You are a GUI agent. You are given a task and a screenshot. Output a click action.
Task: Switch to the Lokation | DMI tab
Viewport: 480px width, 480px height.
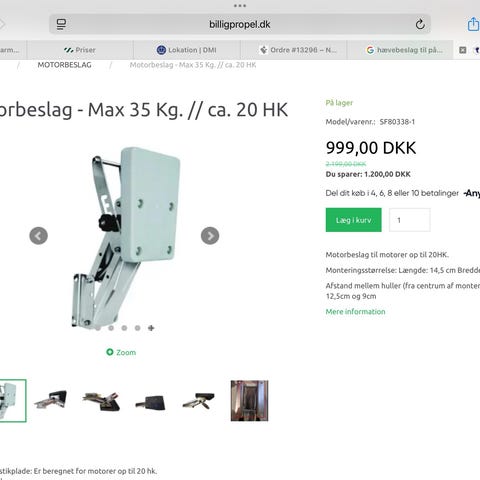[x=187, y=50]
